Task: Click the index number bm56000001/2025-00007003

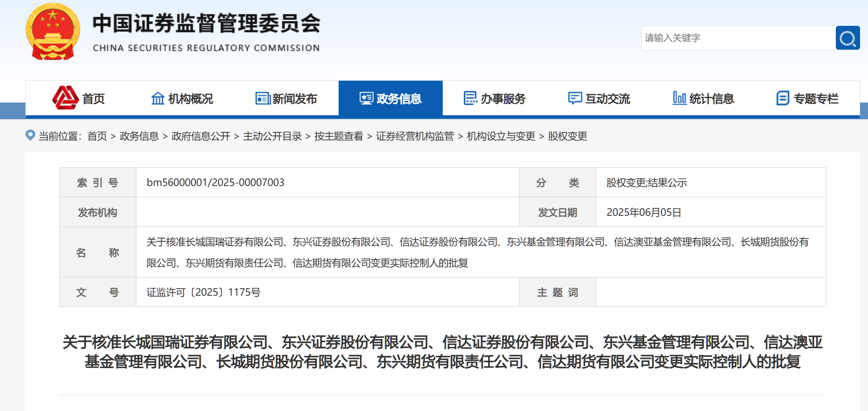Action: (215, 182)
